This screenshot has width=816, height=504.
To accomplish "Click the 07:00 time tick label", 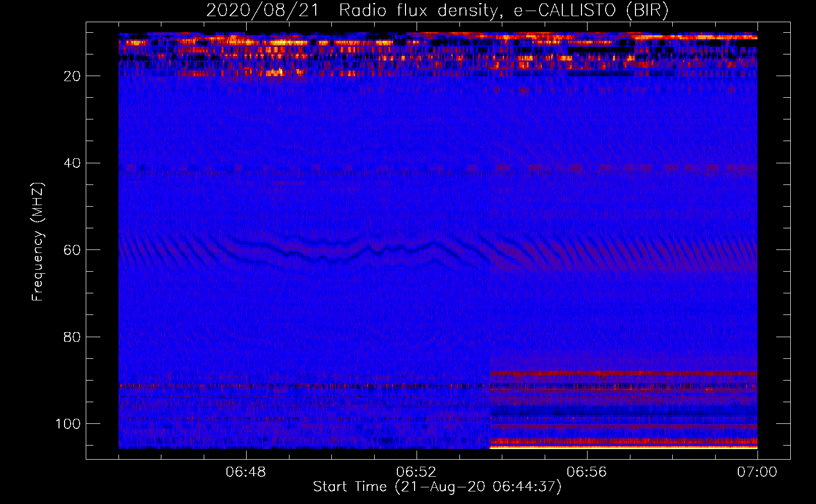I will point(757,472).
